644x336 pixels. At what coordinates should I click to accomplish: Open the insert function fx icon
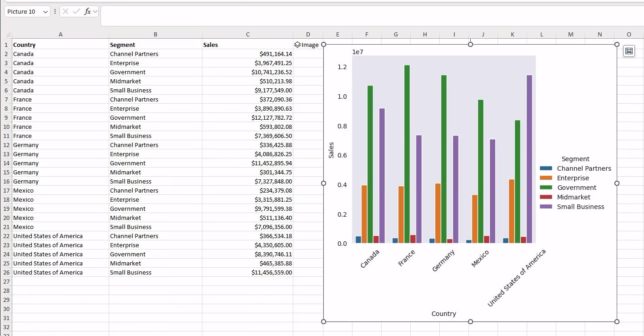pyautogui.click(x=87, y=11)
